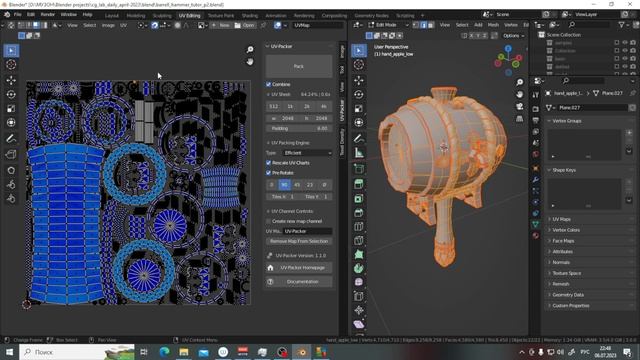This screenshot has height=360, width=640.
Task: Click the Tiles X value field
Action: pos(282,197)
